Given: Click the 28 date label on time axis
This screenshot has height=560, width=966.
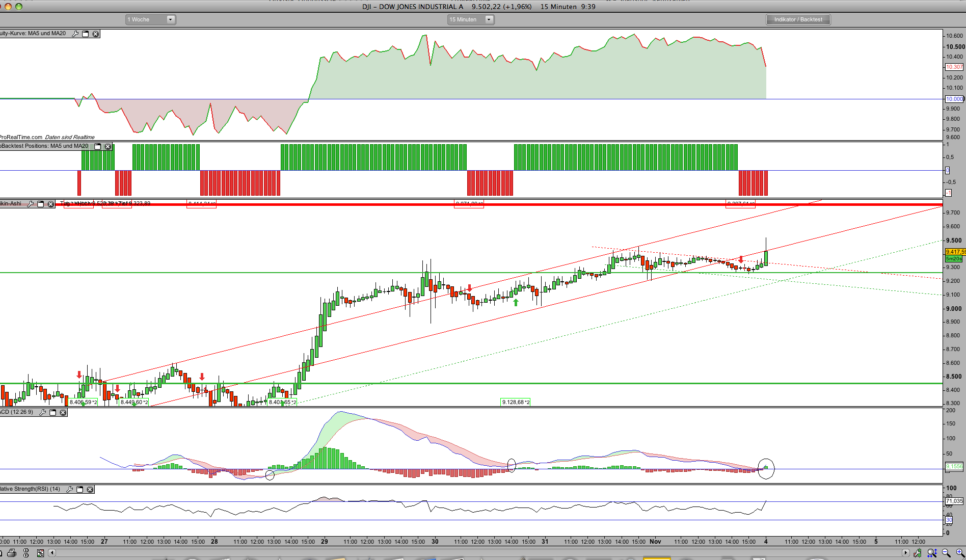Looking at the screenshot, I should pyautogui.click(x=214, y=542).
